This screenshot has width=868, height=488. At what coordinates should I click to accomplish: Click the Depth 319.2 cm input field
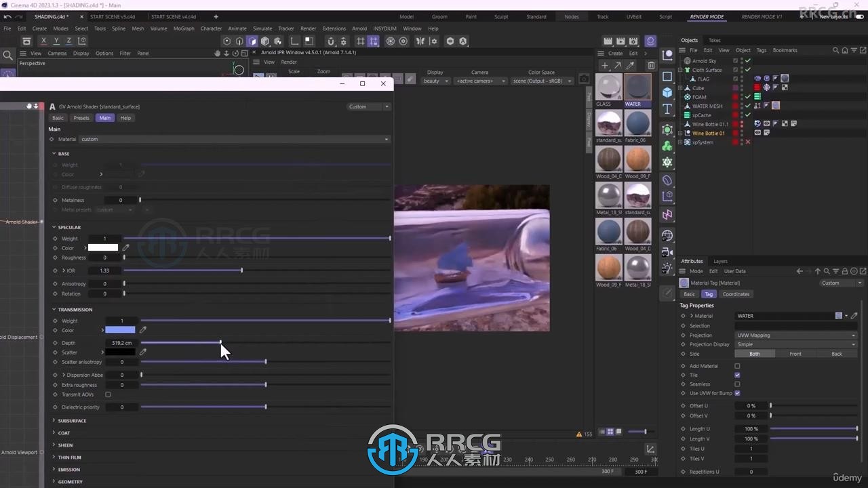pos(122,343)
